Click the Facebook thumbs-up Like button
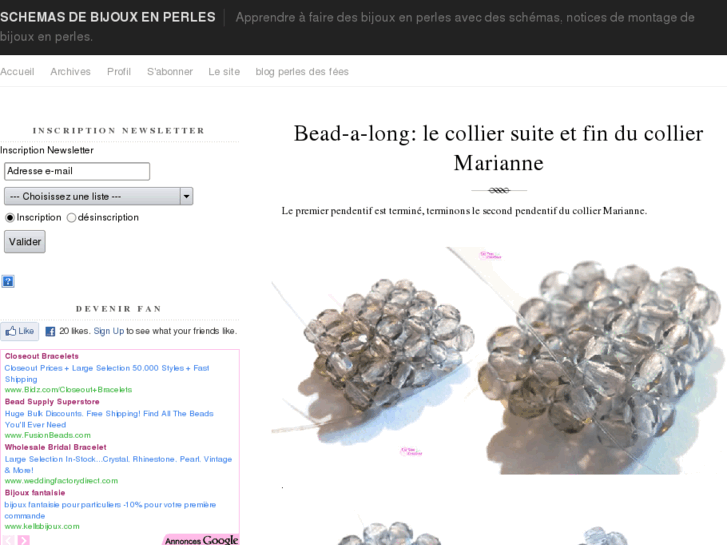The image size is (727, 545). point(19,331)
